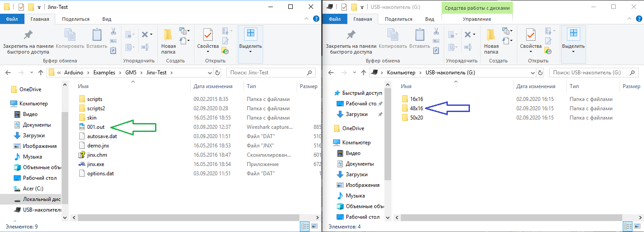Select demo.jnx file in Jinx-Test window
Screen dimensions: 644x232
95,146
